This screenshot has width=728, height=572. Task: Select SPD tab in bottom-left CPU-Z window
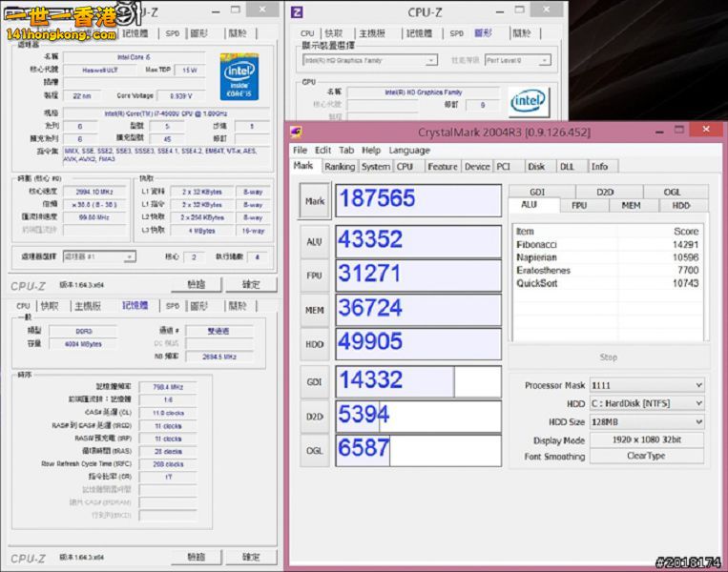point(173,306)
